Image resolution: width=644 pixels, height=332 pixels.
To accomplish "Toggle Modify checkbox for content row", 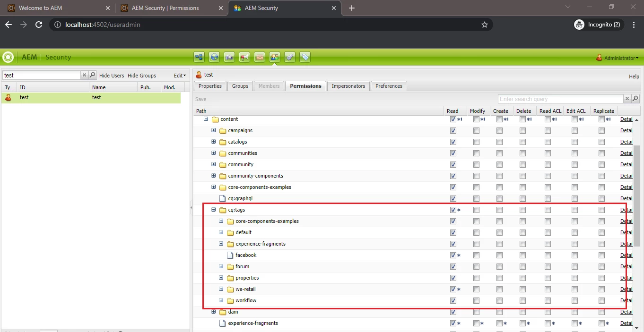I will pyautogui.click(x=476, y=119).
